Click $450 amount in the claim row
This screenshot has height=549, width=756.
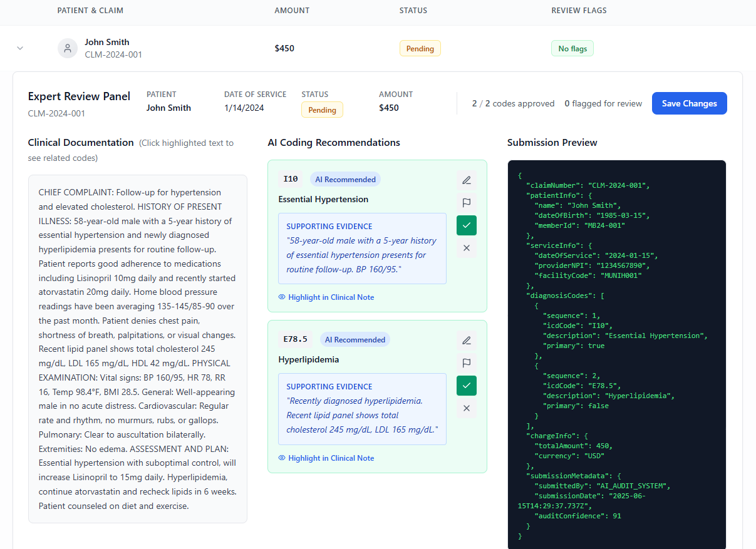(284, 48)
